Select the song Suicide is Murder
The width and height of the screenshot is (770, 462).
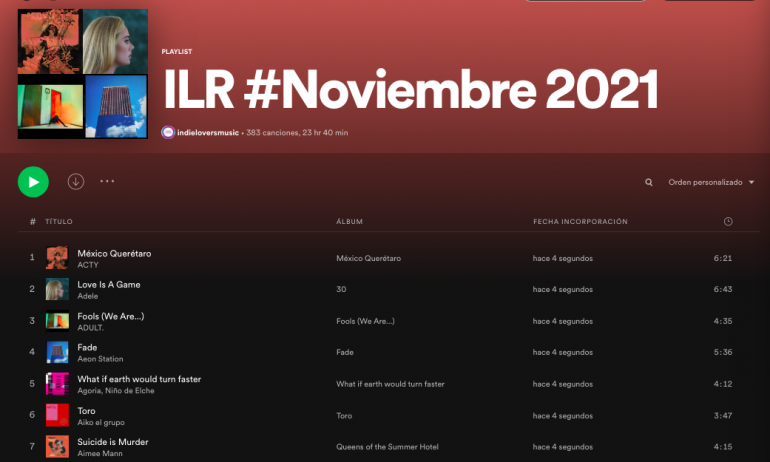(x=112, y=442)
